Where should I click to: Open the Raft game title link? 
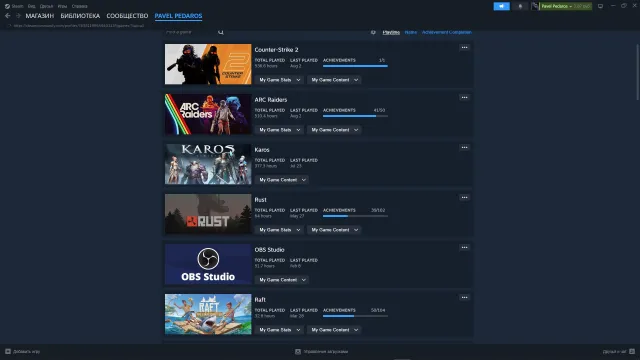pyautogui.click(x=260, y=300)
